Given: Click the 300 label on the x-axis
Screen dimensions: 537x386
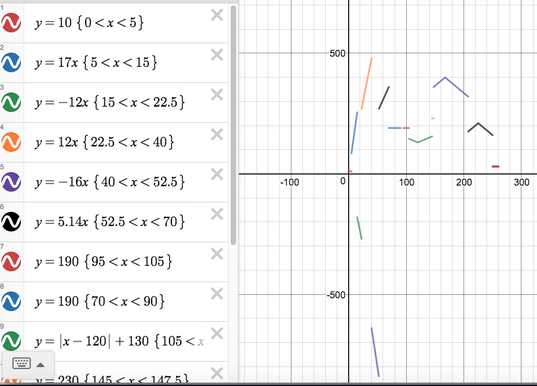Looking at the screenshot, I should click(522, 183).
